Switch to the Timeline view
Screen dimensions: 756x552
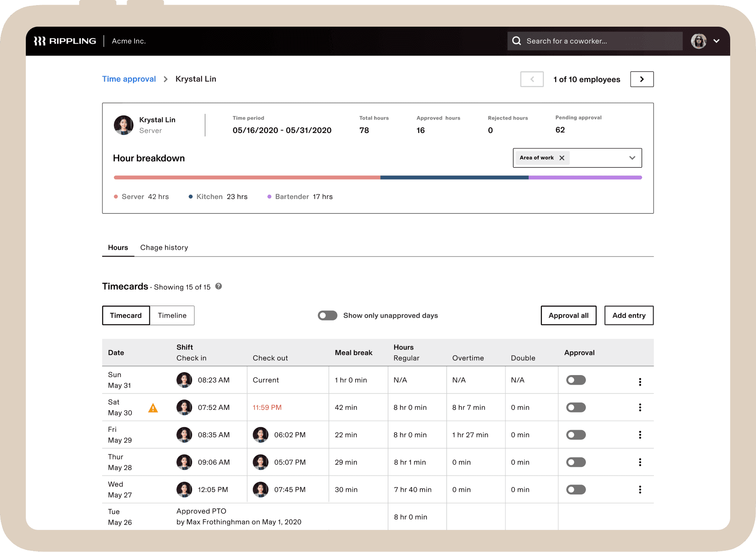click(x=172, y=315)
